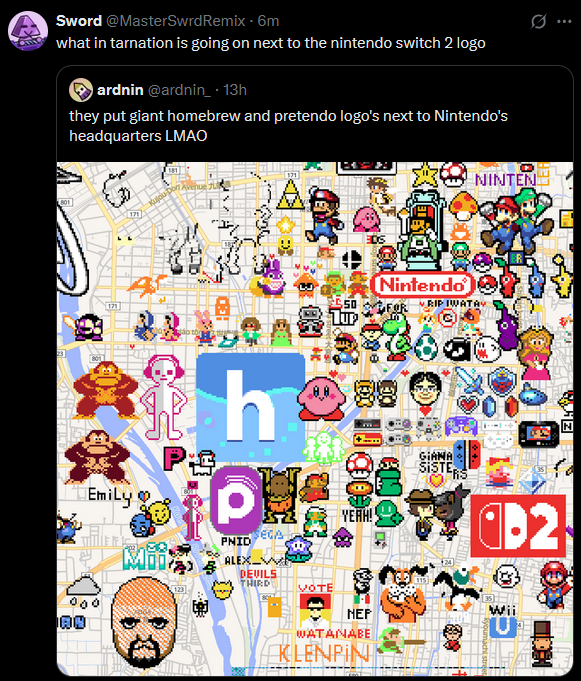The height and width of the screenshot is (681, 581).
Task: Open the @MasterSwrdRemix handle link
Action: point(175,21)
